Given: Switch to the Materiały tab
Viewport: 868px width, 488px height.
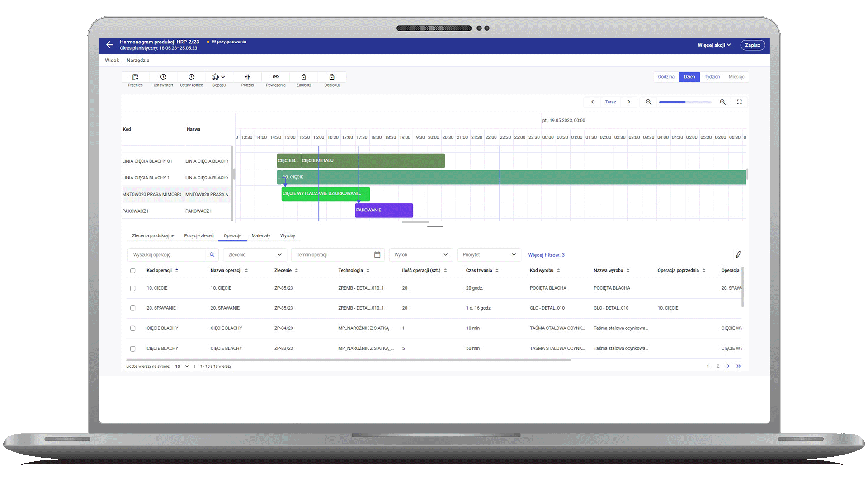Looking at the screenshot, I should (260, 236).
